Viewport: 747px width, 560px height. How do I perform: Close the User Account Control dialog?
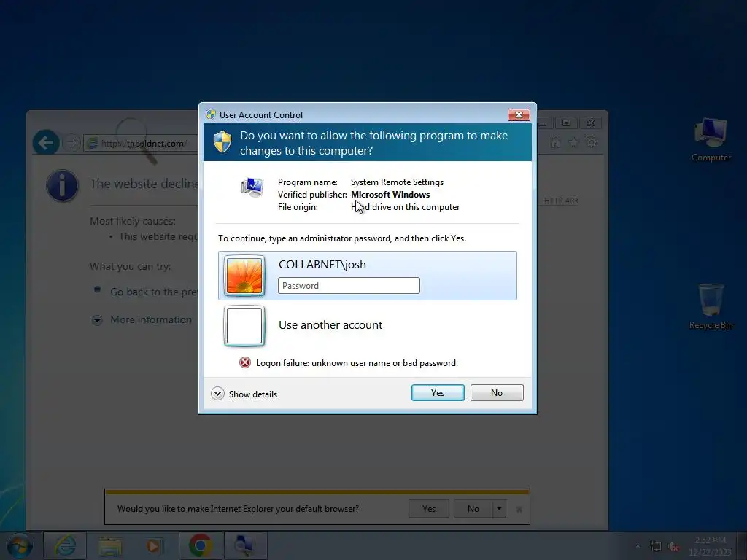point(519,114)
